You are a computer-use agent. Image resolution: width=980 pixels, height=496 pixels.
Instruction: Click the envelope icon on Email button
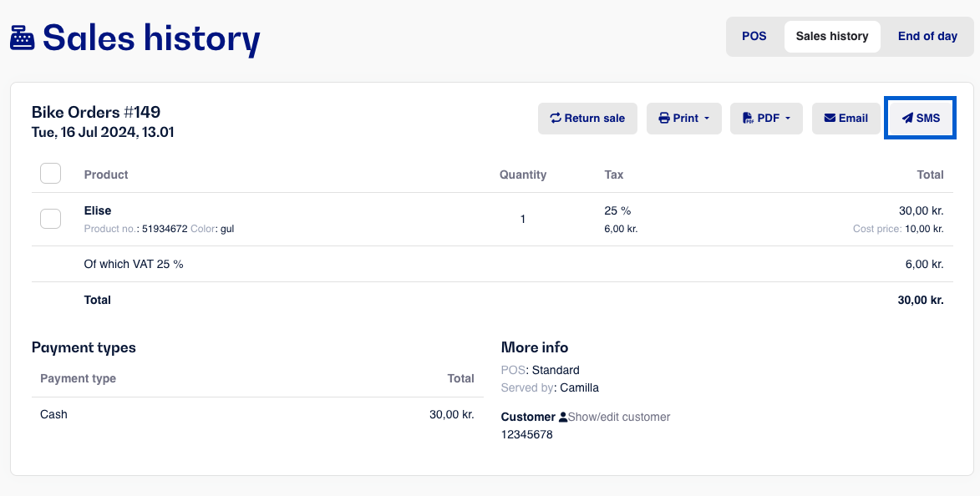pos(830,118)
